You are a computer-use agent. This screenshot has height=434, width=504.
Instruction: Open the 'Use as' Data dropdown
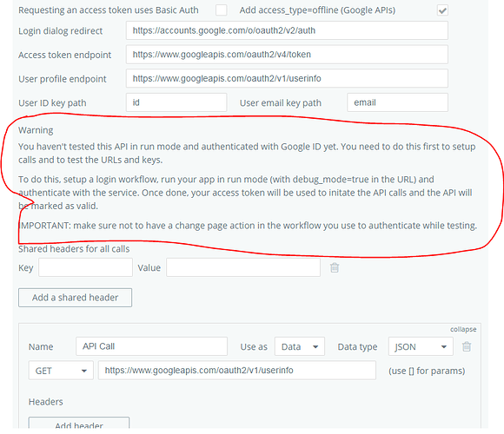tap(299, 346)
